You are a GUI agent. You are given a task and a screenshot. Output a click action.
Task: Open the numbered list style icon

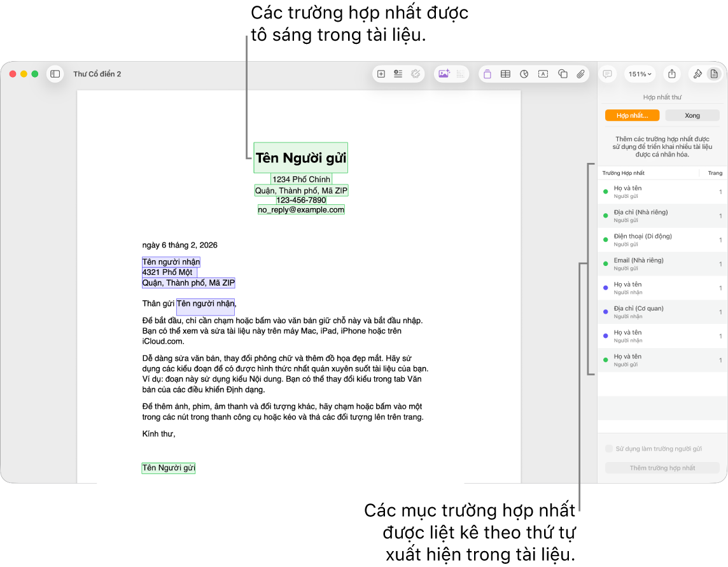[x=398, y=74]
